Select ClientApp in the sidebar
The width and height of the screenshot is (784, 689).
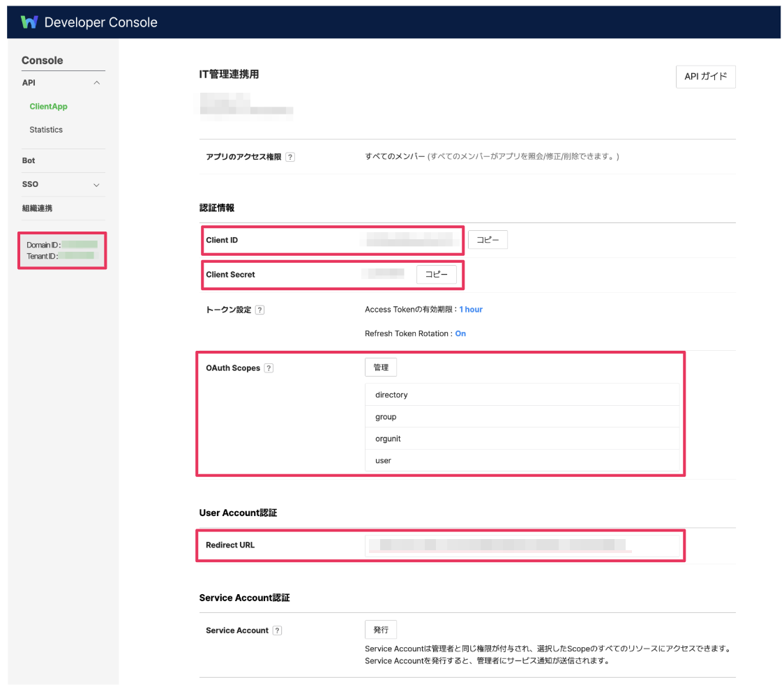pos(49,107)
